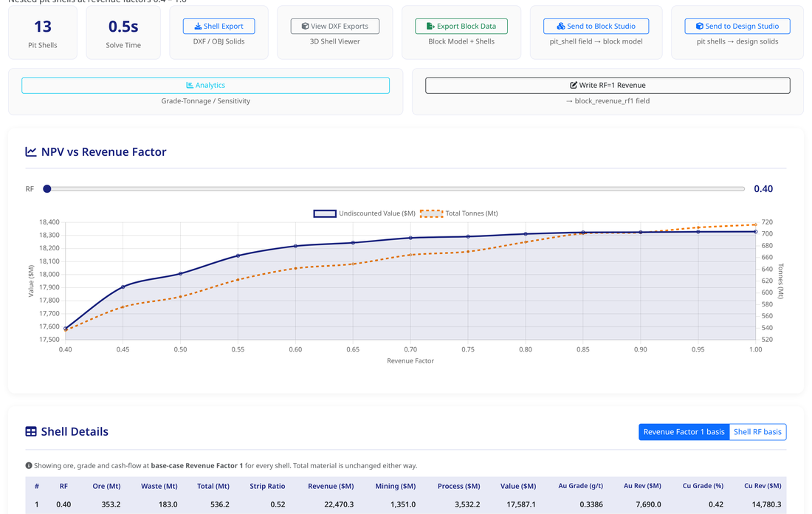Viewport: 812px width, 514px height.
Task: Click the RF column header
Action: 63,486
